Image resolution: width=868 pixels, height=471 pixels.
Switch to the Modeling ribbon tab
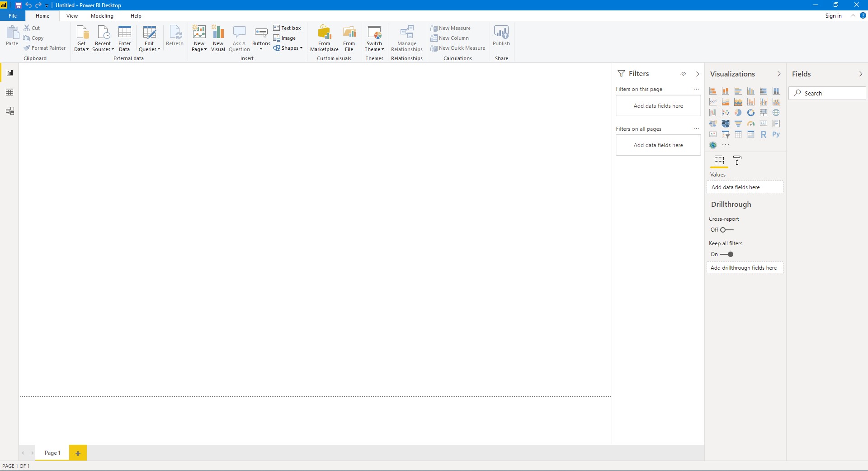coord(102,16)
